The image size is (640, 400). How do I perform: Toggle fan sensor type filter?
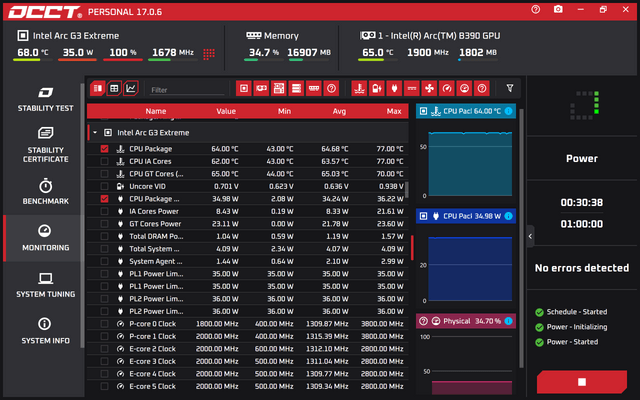point(429,88)
